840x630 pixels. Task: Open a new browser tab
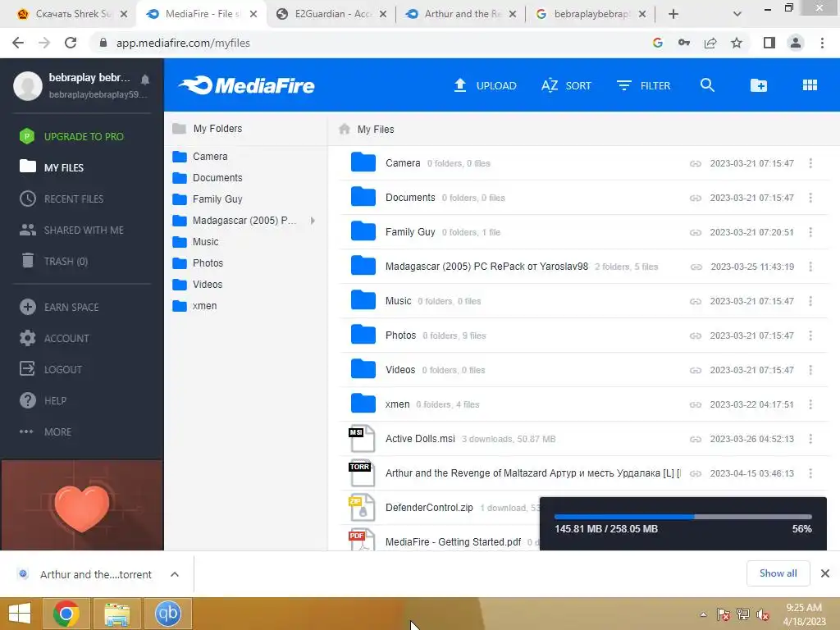pos(673,14)
